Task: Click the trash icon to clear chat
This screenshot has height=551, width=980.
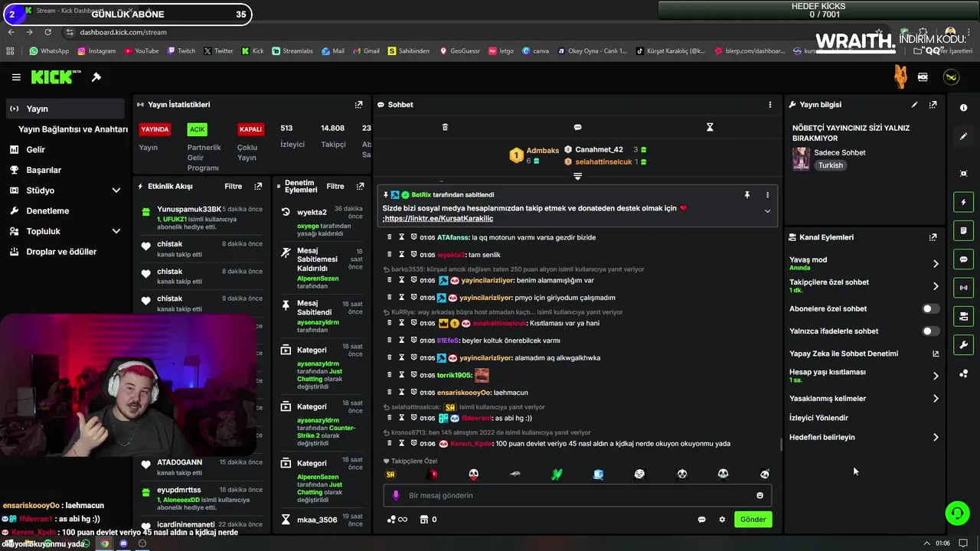Action: point(445,127)
